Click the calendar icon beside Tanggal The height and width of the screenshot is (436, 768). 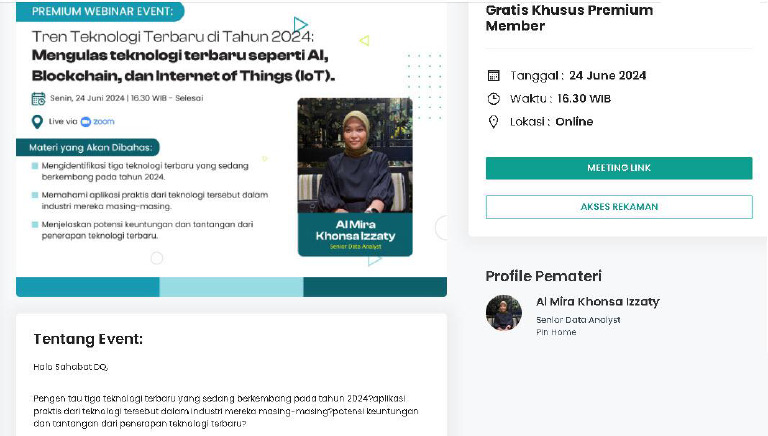(x=493, y=76)
